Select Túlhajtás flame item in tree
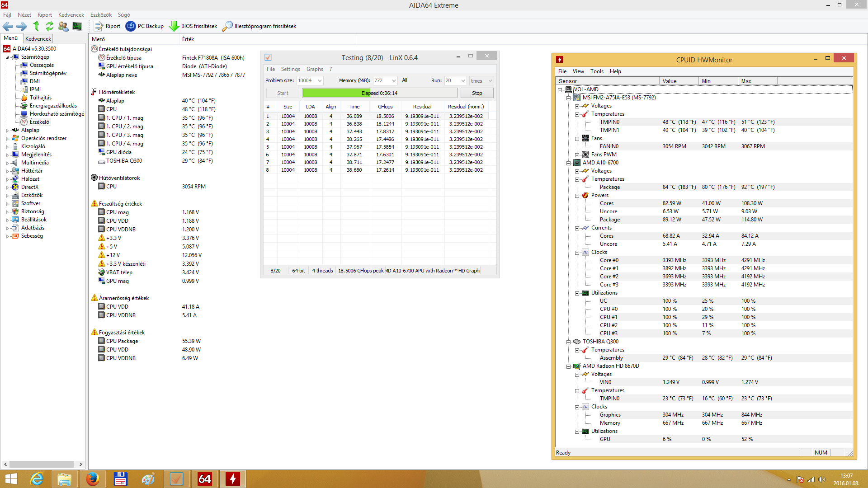This screenshot has width=868, height=488. point(40,98)
